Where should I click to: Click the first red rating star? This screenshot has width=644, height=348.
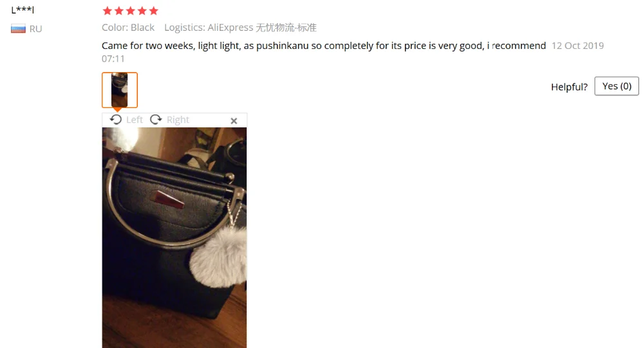click(x=107, y=11)
